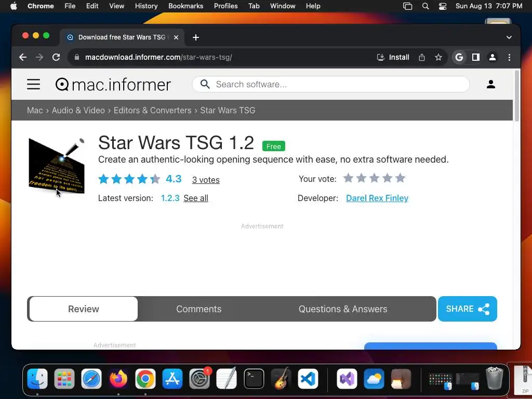Click the Search software field

331,84
